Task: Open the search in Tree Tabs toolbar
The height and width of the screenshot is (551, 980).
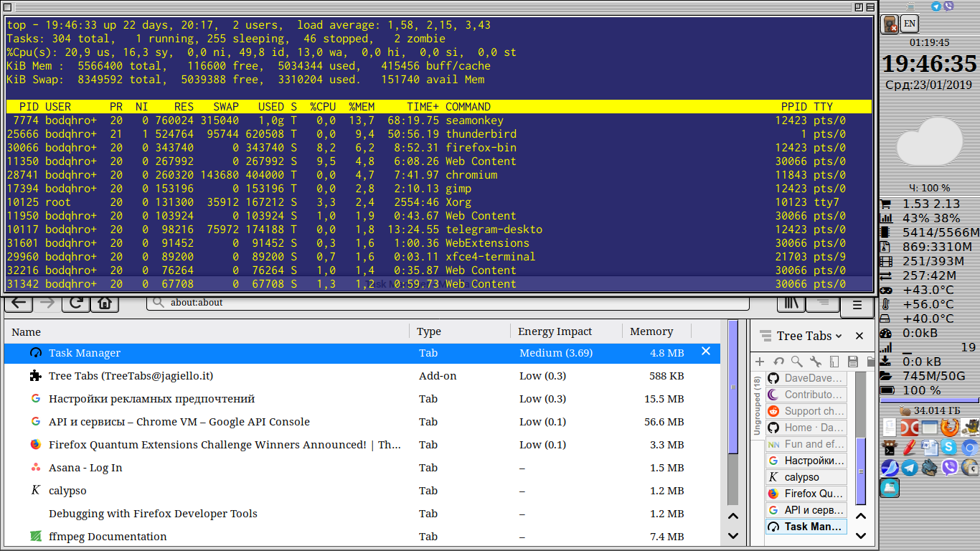Action: click(x=797, y=362)
